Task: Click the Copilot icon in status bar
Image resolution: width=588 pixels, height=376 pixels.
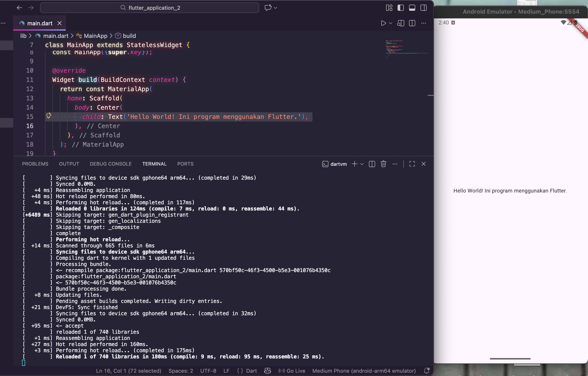Action: [267, 371]
